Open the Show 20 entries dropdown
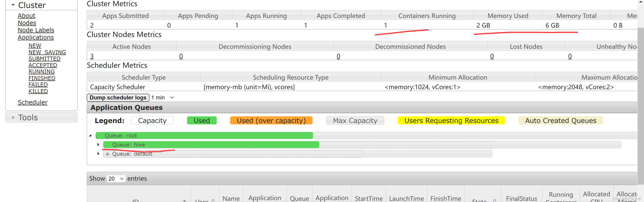 coord(116,179)
